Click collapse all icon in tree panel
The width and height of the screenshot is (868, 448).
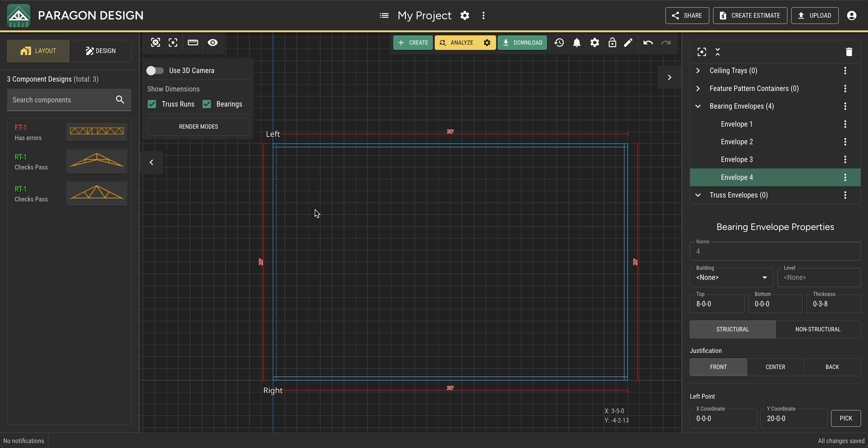coord(718,52)
